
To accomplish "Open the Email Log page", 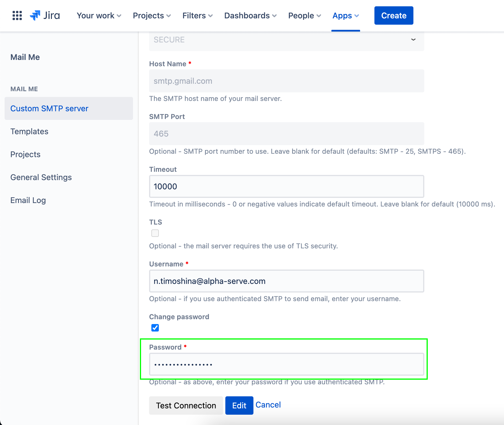I will 28,200.
